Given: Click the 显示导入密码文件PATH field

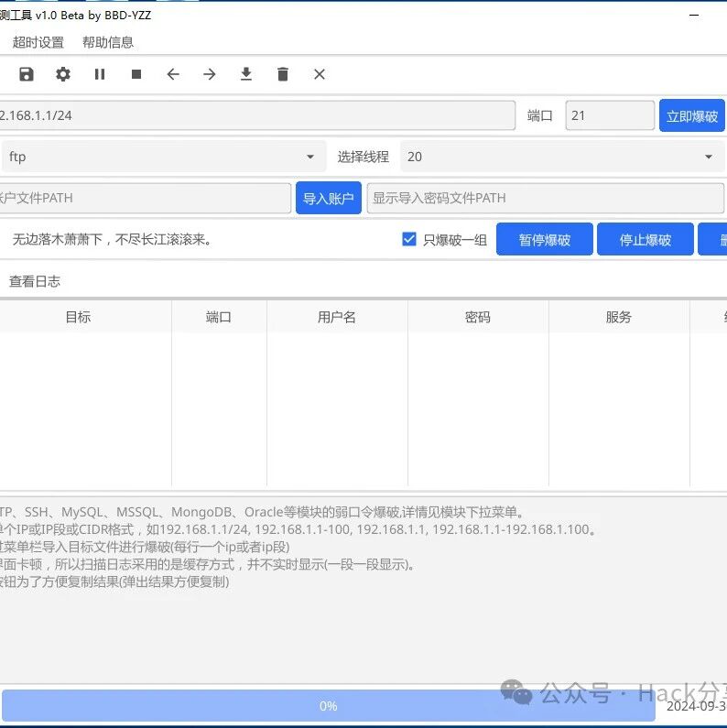Looking at the screenshot, I should (546, 198).
